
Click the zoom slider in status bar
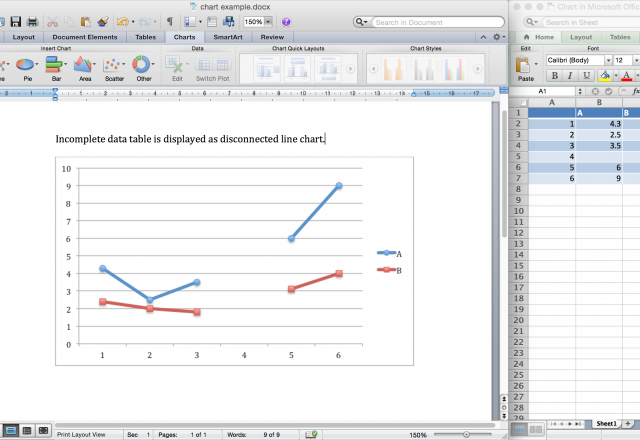click(465, 435)
